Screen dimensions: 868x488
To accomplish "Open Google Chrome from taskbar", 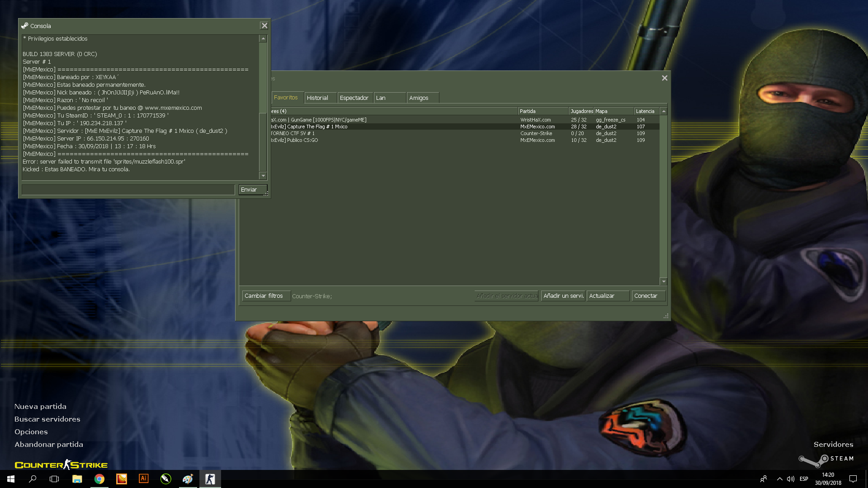I will click(x=99, y=479).
